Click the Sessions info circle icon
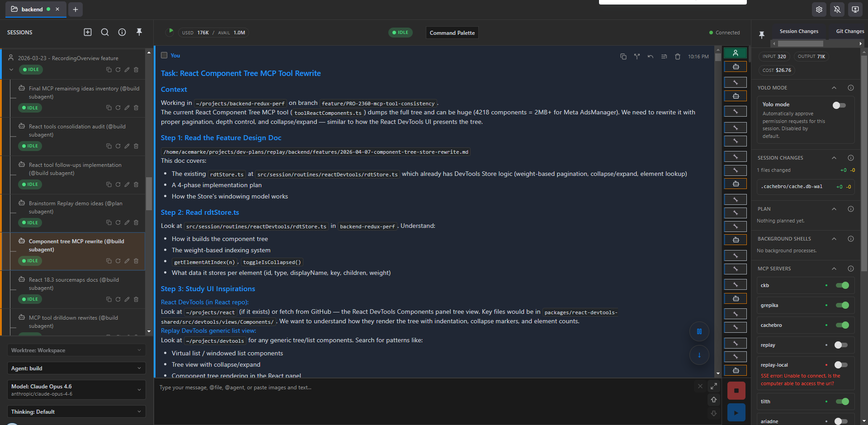This screenshot has height=425, width=868. tap(122, 32)
